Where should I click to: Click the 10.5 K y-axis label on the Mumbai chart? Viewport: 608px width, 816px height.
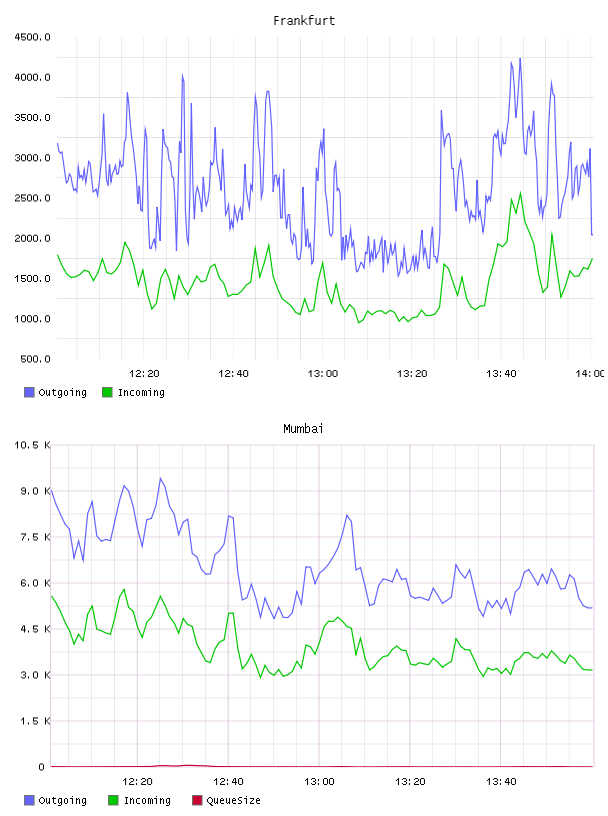pyautogui.click(x=32, y=445)
